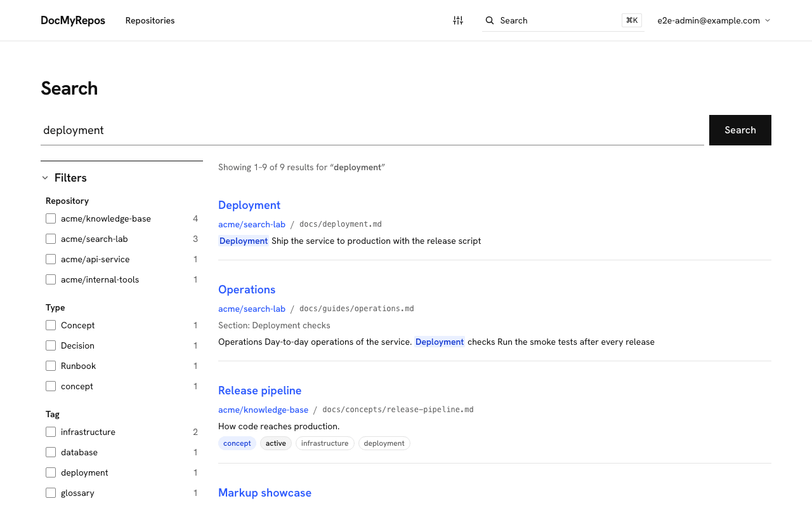Tick the glossary tag filter

[51, 493]
